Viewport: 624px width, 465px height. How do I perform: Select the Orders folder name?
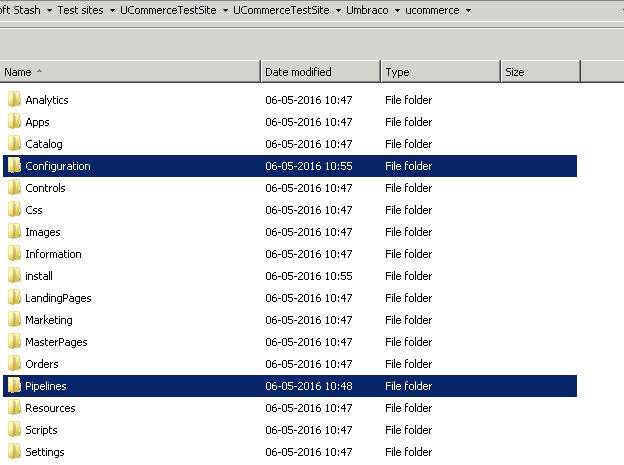[x=42, y=364]
